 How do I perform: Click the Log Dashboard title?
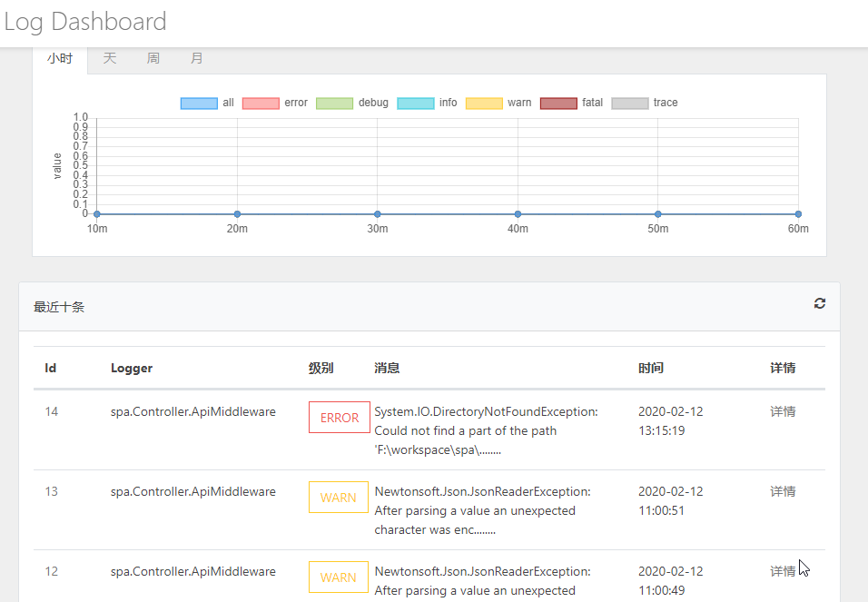pos(85,22)
